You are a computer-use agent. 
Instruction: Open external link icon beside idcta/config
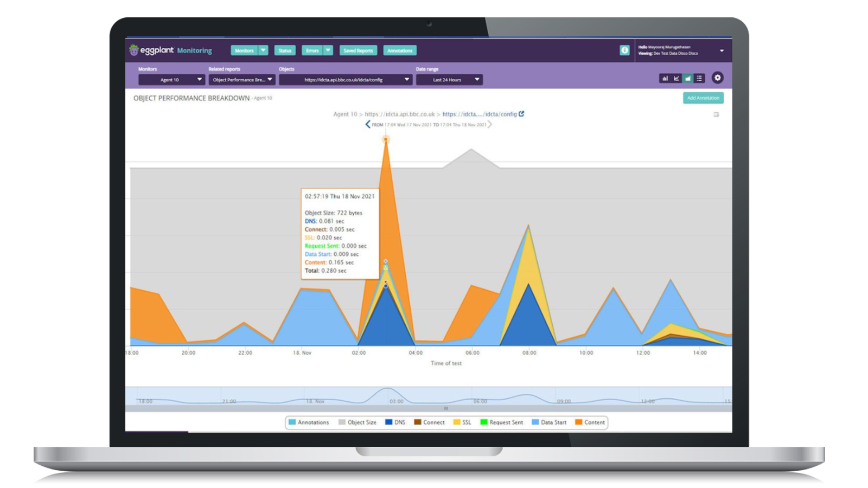(521, 114)
